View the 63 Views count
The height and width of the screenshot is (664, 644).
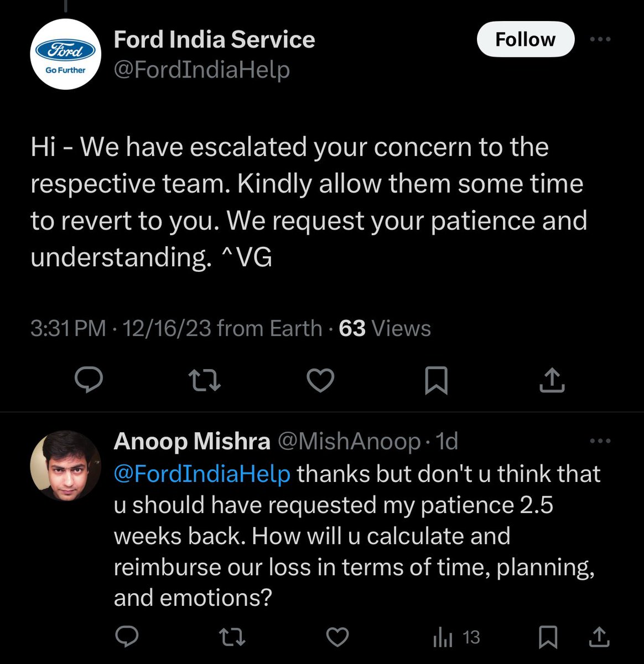pyautogui.click(x=385, y=329)
